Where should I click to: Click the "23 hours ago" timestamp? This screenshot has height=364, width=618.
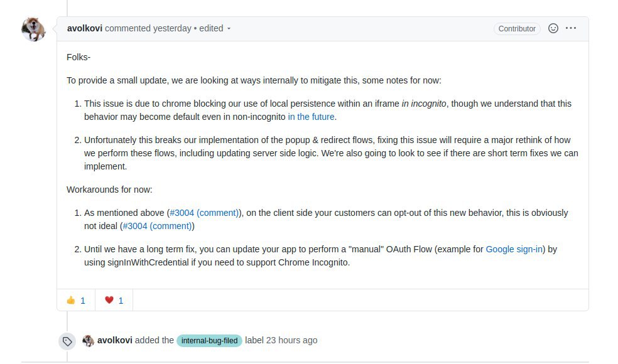[291, 340]
